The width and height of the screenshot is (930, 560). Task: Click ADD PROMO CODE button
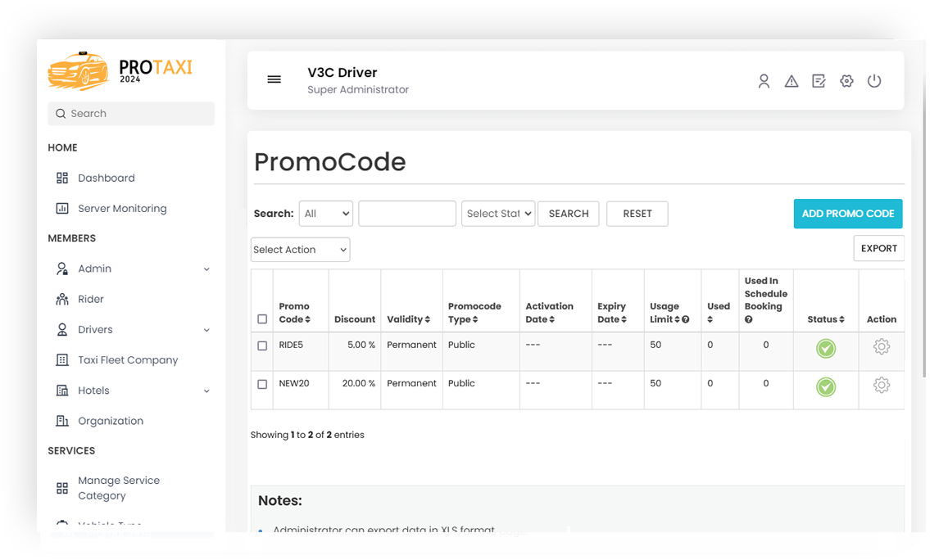(x=848, y=214)
